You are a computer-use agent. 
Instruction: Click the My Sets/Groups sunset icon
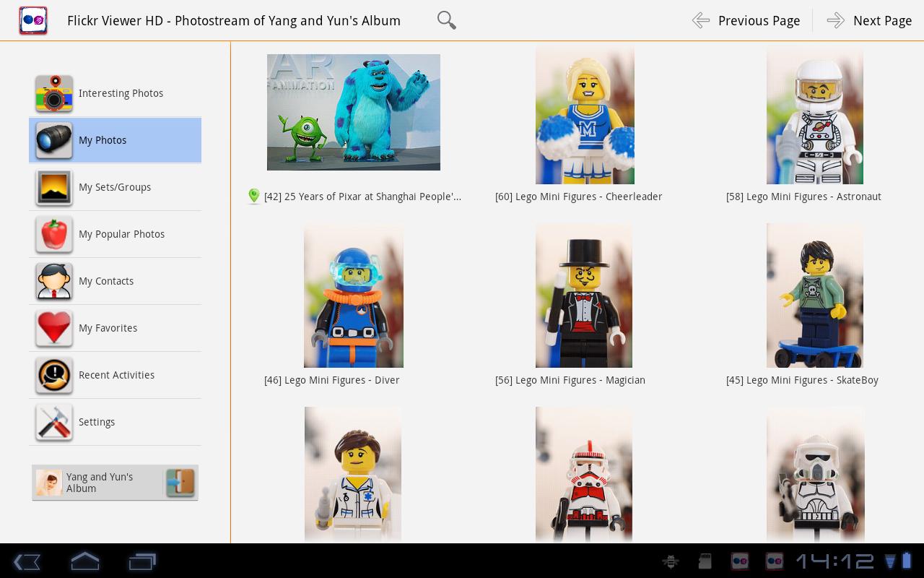(x=54, y=187)
